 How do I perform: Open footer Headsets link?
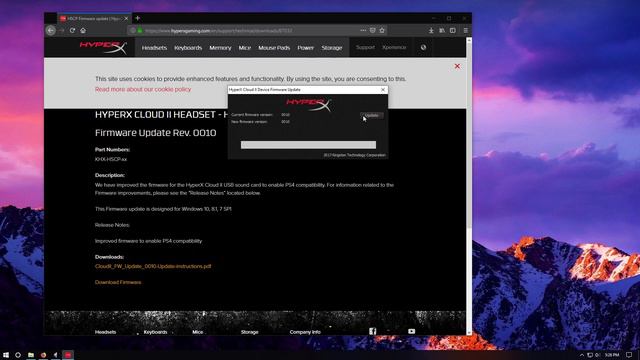point(105,332)
